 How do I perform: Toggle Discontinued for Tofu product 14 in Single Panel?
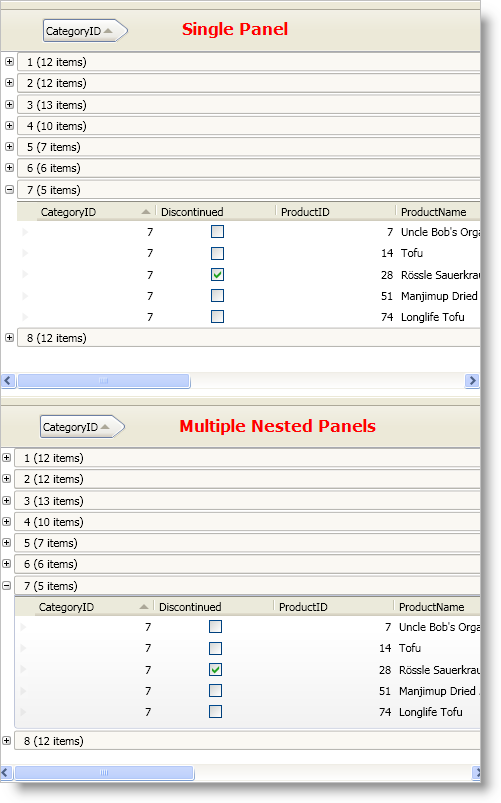tap(217, 253)
